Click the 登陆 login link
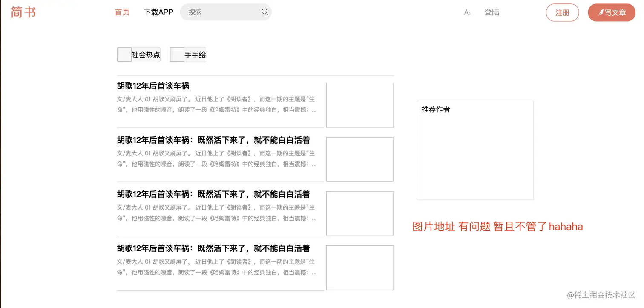The height and width of the screenshot is (308, 644). (492, 12)
